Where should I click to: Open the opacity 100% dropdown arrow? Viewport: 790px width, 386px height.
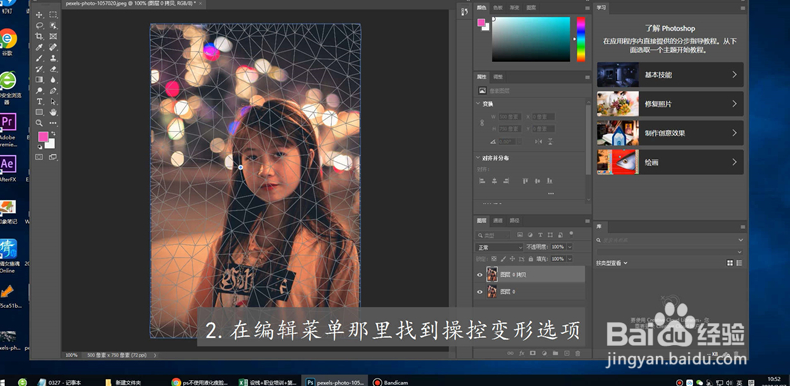point(570,247)
